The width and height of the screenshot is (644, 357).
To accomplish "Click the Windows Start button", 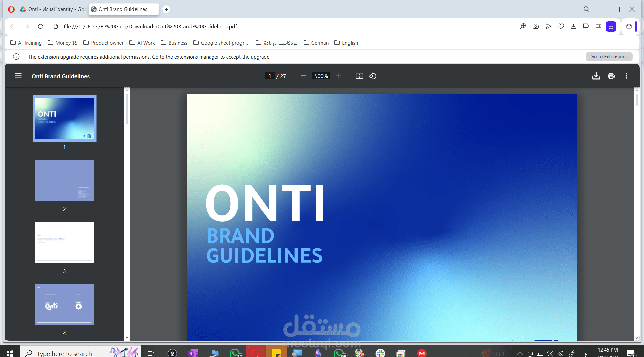I will point(10,353).
